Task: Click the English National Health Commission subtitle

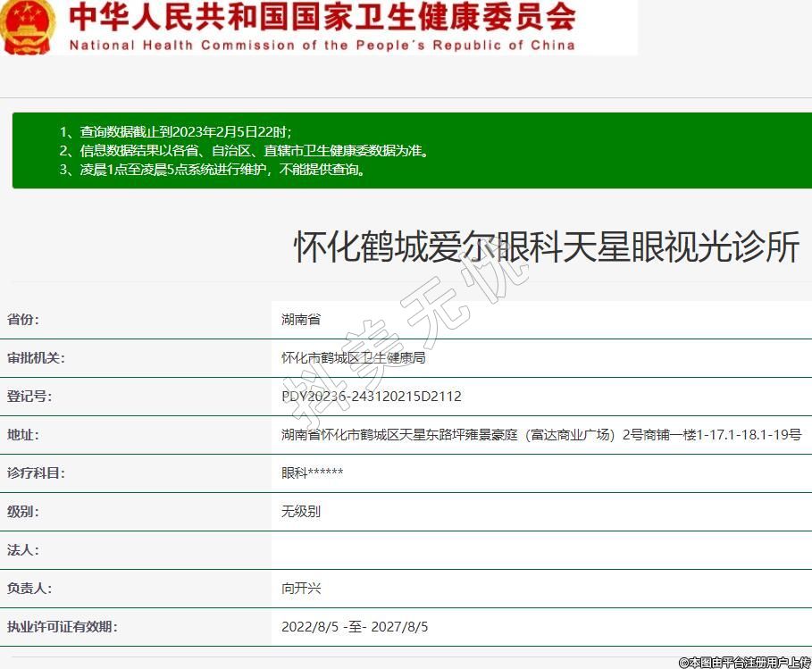Action: tap(322, 45)
